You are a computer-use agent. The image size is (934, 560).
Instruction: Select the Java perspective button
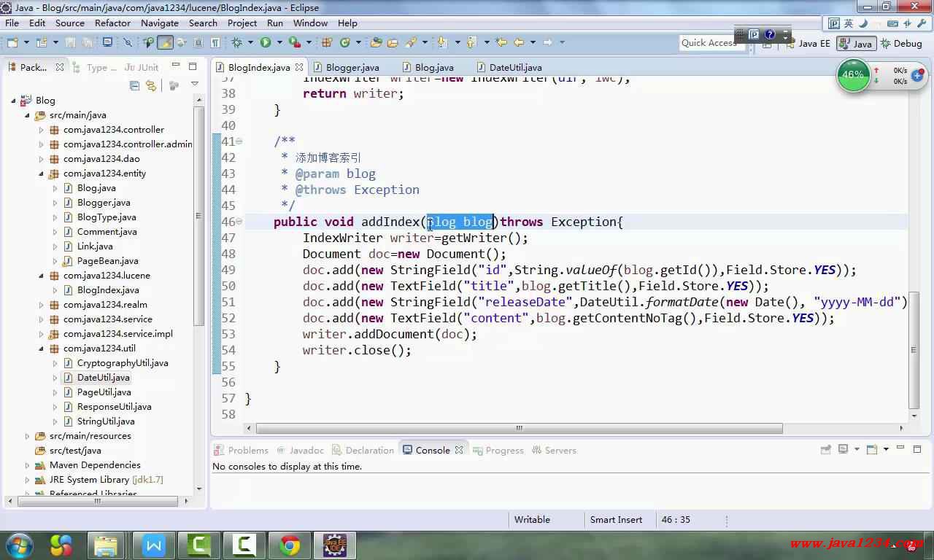point(856,44)
